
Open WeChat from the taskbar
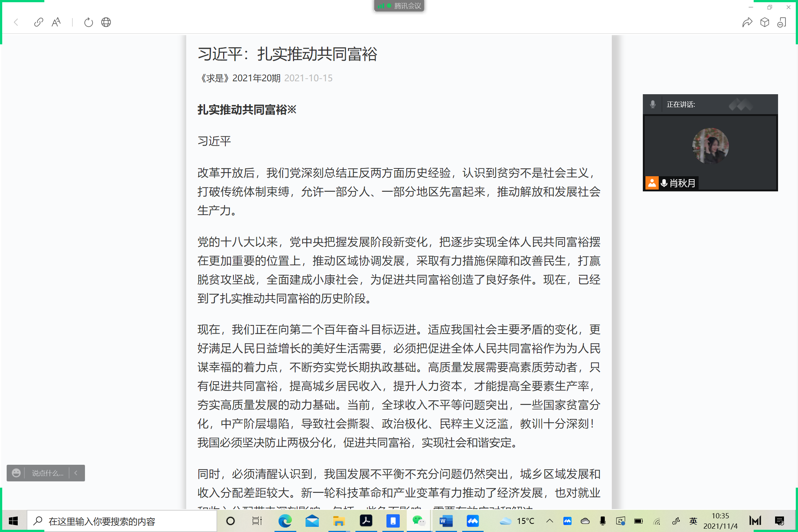[419, 521]
